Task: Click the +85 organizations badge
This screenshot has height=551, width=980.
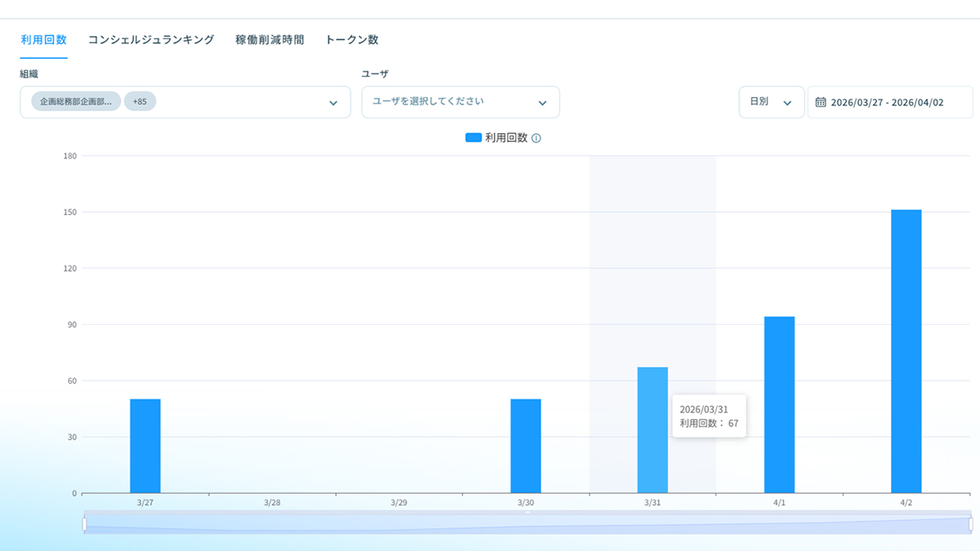Action: tap(140, 101)
